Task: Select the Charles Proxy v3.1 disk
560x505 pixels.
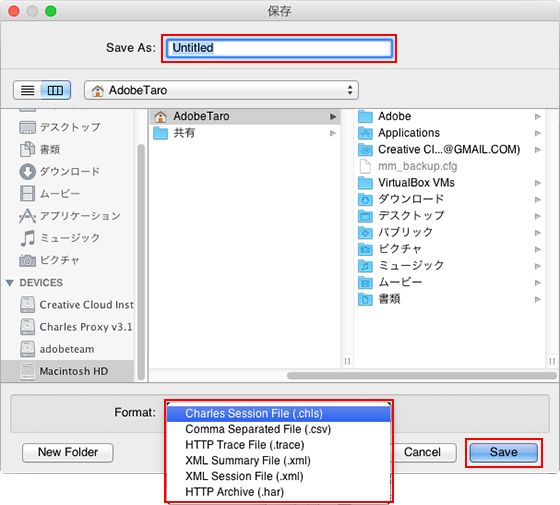Action: (76, 327)
